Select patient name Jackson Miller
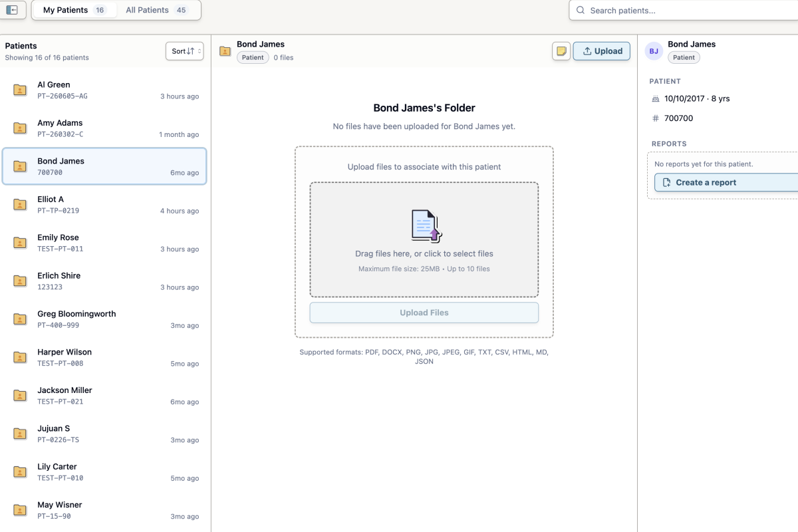 pos(65,390)
